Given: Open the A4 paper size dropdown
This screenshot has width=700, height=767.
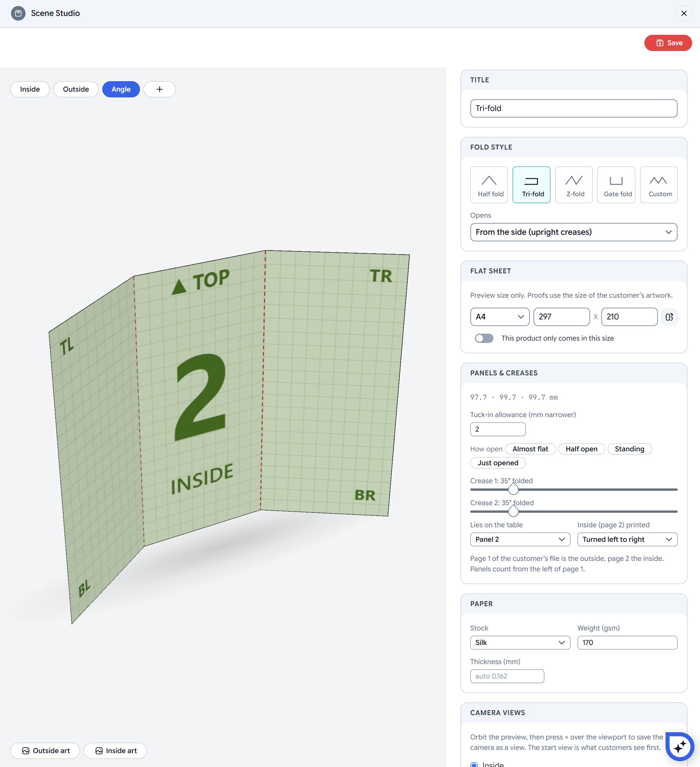Looking at the screenshot, I should pos(500,317).
